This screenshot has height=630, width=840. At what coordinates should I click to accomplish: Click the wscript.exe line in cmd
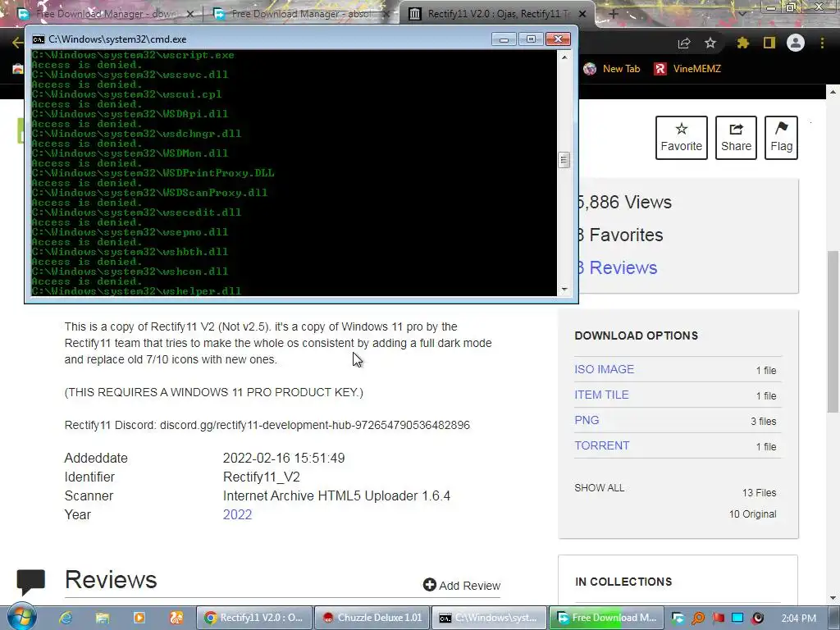pyautogui.click(x=133, y=55)
